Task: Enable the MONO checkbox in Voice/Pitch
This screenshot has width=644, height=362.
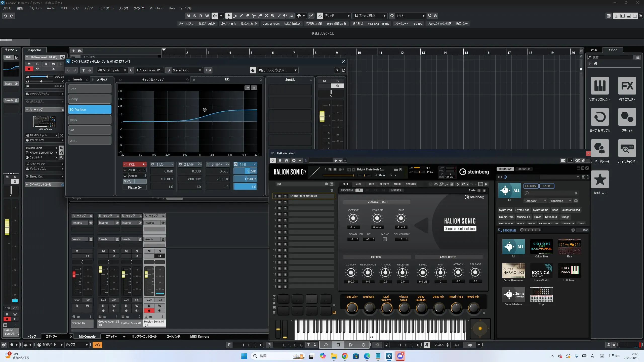Action: [x=385, y=239]
